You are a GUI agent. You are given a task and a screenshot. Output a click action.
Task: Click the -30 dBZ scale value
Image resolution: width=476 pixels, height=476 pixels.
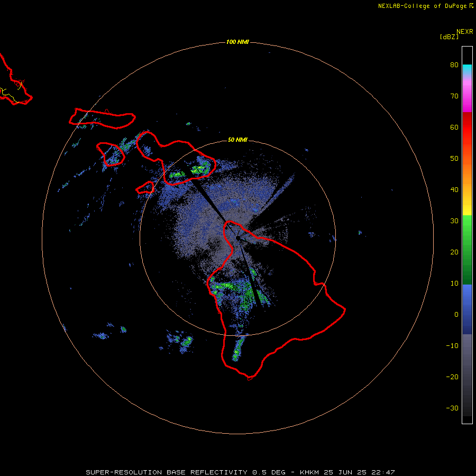[x=452, y=408]
